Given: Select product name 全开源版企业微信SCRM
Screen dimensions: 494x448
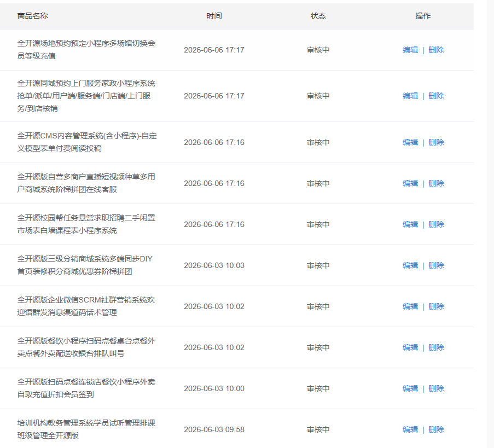Looking at the screenshot, I should coord(86,306).
